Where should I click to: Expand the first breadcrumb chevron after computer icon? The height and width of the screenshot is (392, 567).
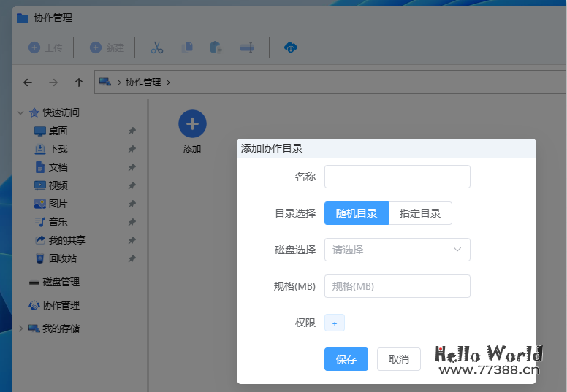coord(119,82)
